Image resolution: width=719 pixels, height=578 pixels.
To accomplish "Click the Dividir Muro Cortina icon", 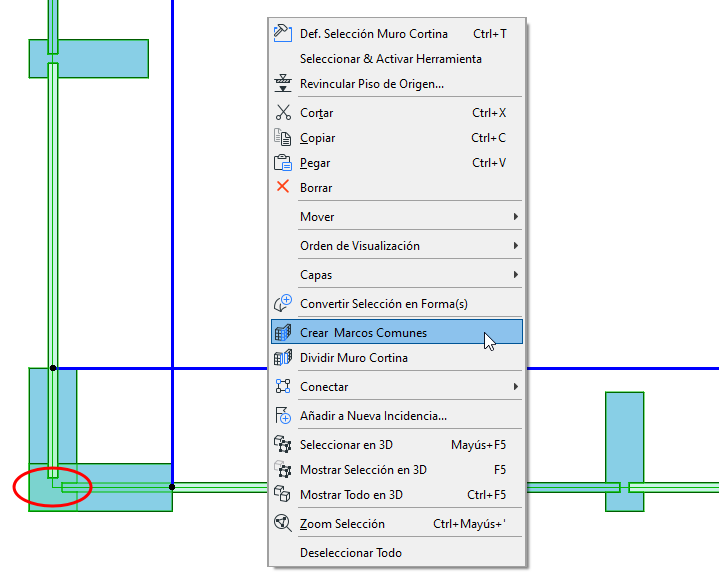I will coord(283,358).
